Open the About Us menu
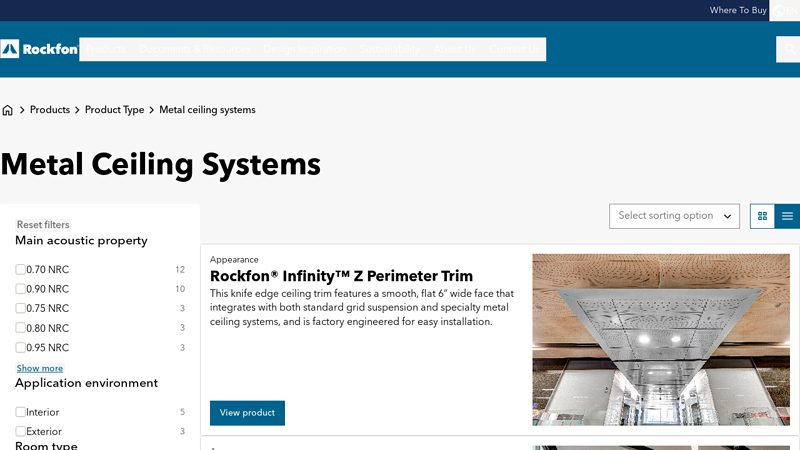800x450 pixels. pyautogui.click(x=455, y=49)
